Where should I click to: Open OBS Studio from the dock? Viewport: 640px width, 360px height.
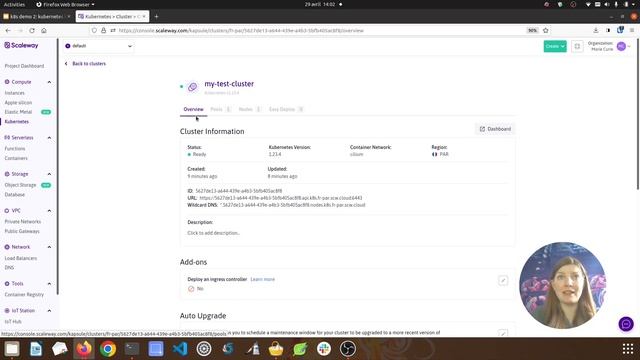pyautogui.click(x=348, y=349)
